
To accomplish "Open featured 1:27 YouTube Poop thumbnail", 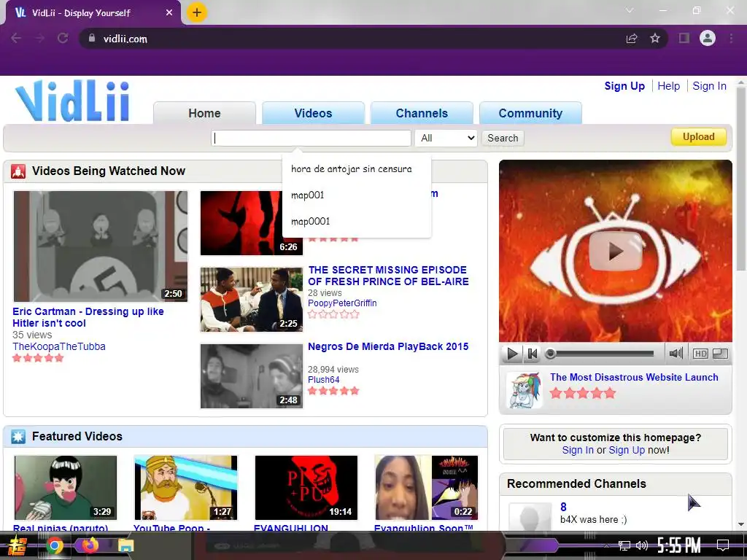I will (x=186, y=488).
